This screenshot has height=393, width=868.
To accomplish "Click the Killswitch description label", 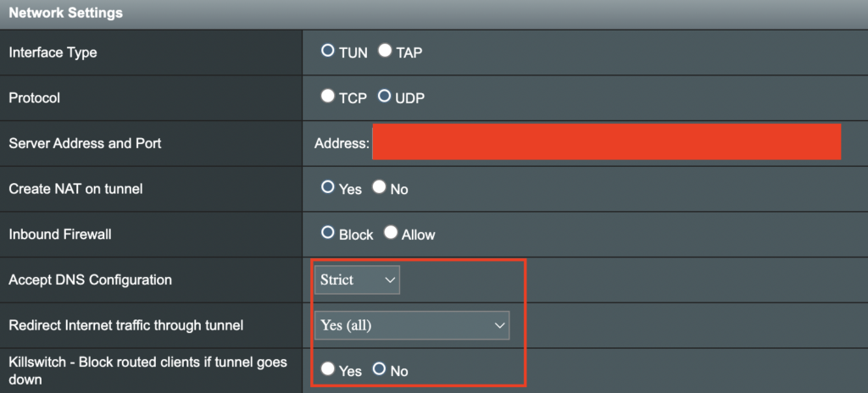I will pos(147,371).
